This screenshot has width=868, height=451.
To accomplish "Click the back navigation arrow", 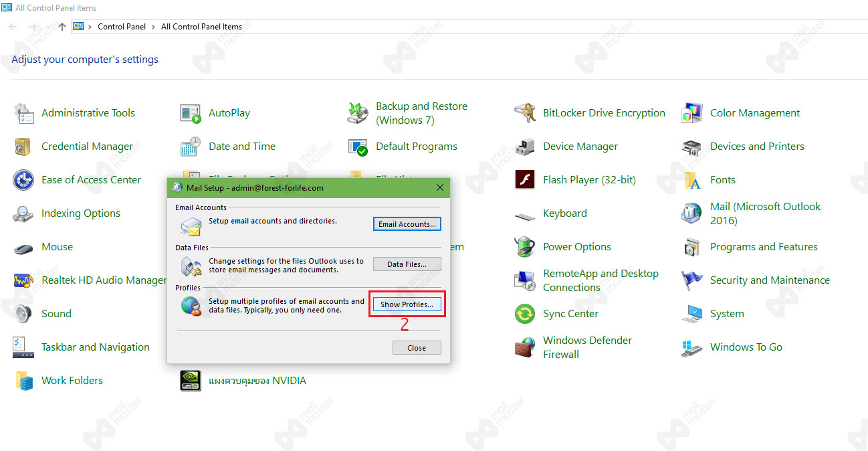I will coord(13,27).
